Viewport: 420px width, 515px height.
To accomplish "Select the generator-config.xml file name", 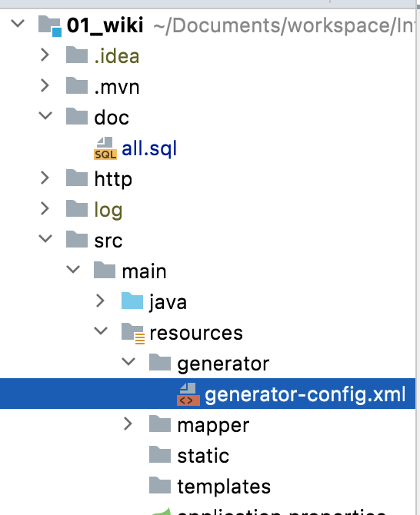I will [x=305, y=394].
